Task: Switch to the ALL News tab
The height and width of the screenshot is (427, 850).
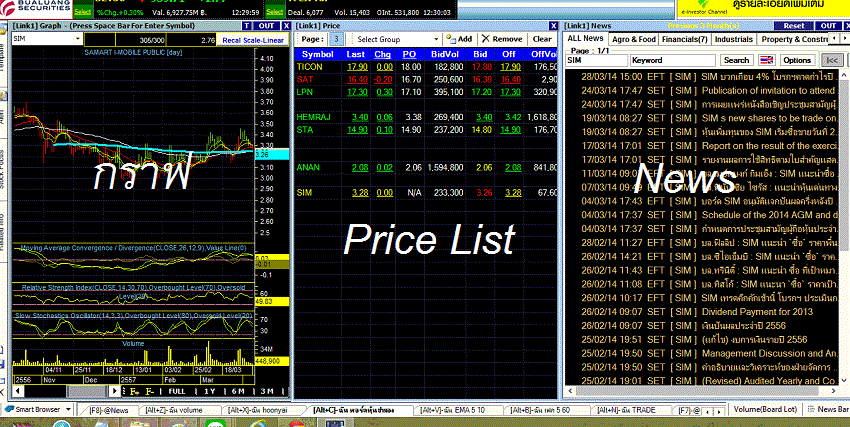Action: coord(585,38)
